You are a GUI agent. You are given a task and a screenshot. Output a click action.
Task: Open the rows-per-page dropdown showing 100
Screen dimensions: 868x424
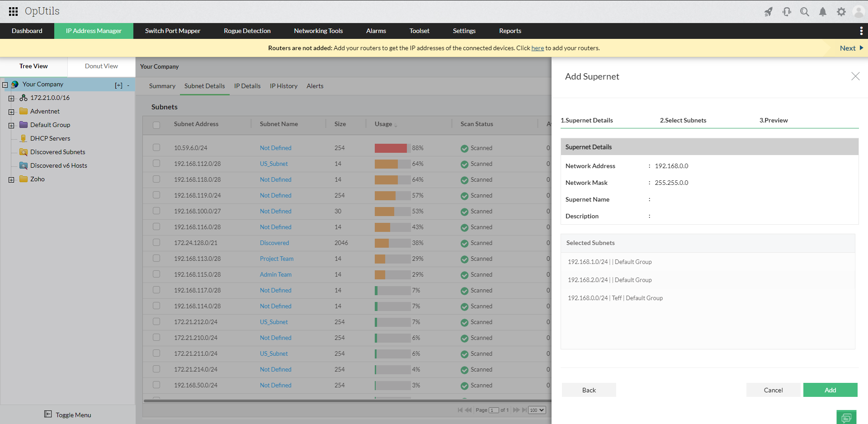pos(537,410)
